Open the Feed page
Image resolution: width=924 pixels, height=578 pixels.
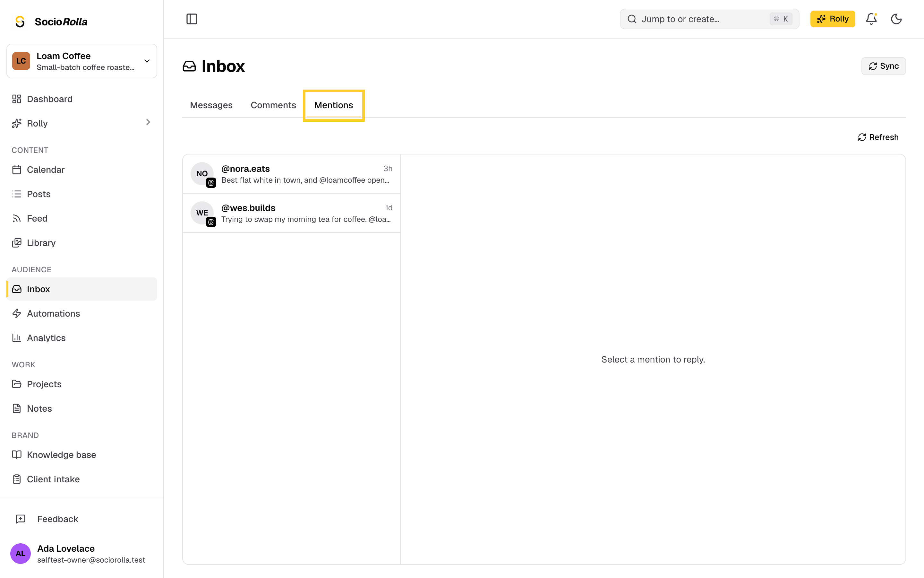(82, 218)
